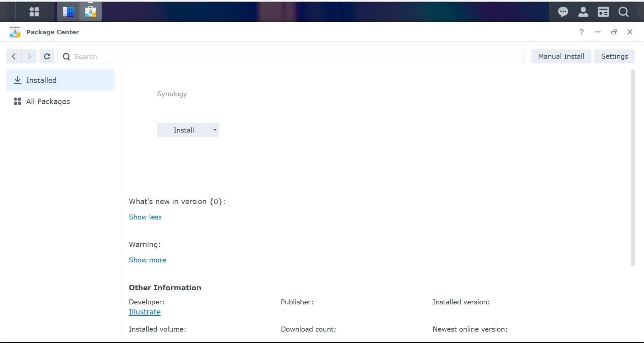Image resolution: width=644 pixels, height=343 pixels.
Task: Select the Installed sidebar tab
Action: [x=60, y=80]
